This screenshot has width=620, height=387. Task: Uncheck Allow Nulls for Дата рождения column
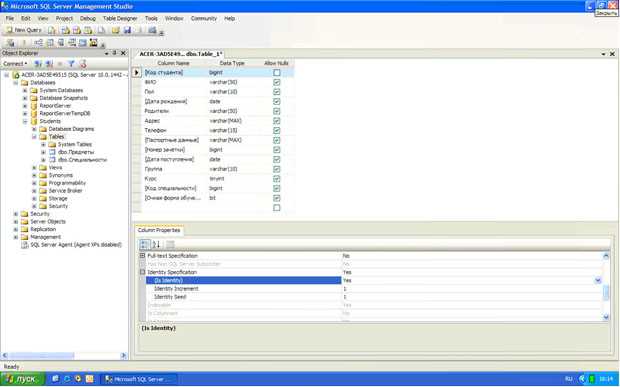pyautogui.click(x=277, y=102)
